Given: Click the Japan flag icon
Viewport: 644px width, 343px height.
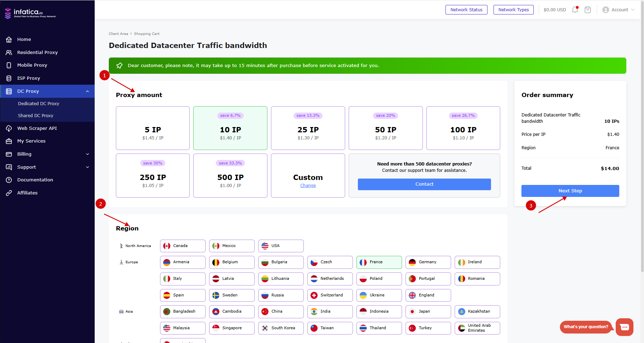Looking at the screenshot, I should tap(412, 312).
